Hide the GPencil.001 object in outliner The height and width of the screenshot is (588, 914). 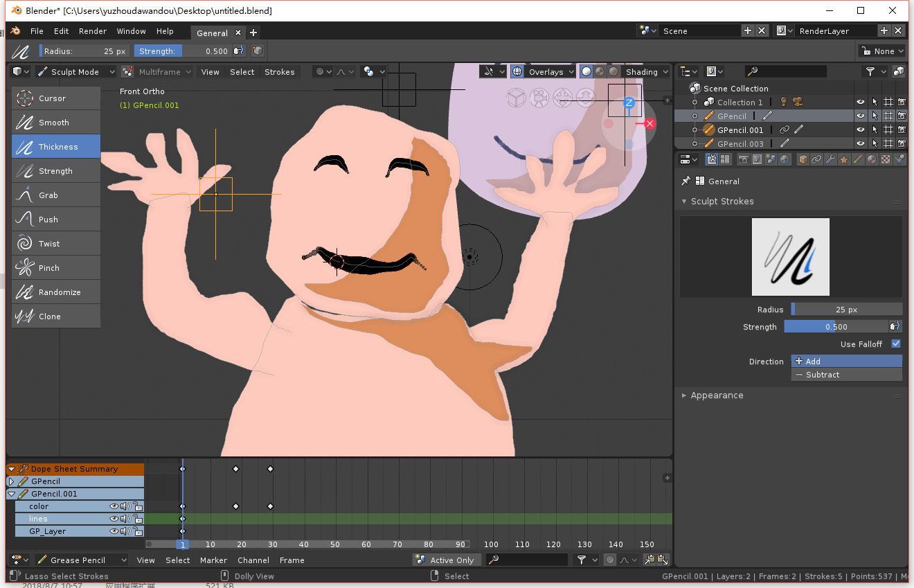tap(860, 130)
